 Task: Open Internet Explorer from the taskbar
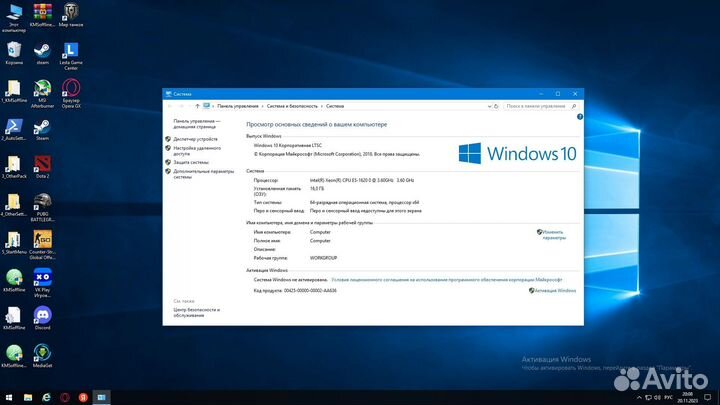(x=46, y=397)
